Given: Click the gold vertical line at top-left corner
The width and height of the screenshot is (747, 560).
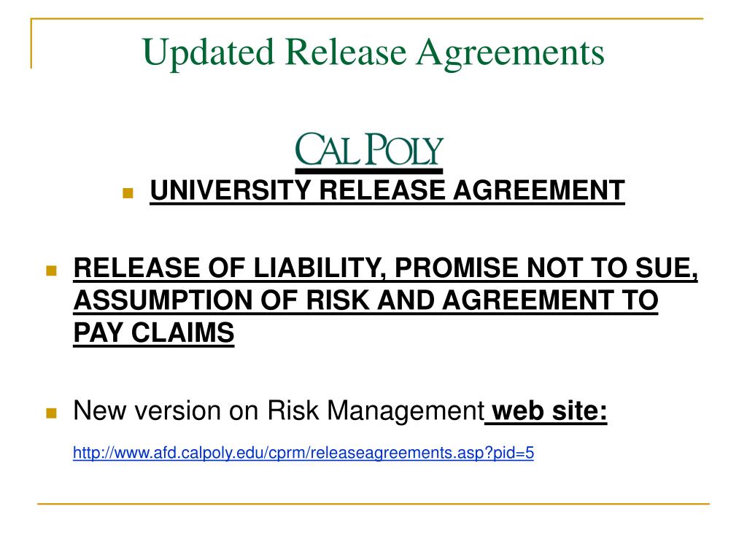Looking at the screenshot, I should coord(31,43).
